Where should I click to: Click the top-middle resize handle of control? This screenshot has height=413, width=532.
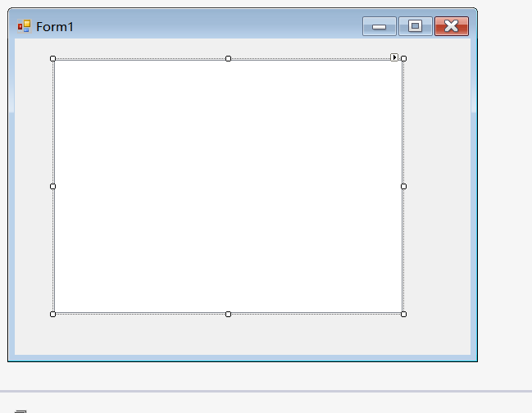coord(229,59)
